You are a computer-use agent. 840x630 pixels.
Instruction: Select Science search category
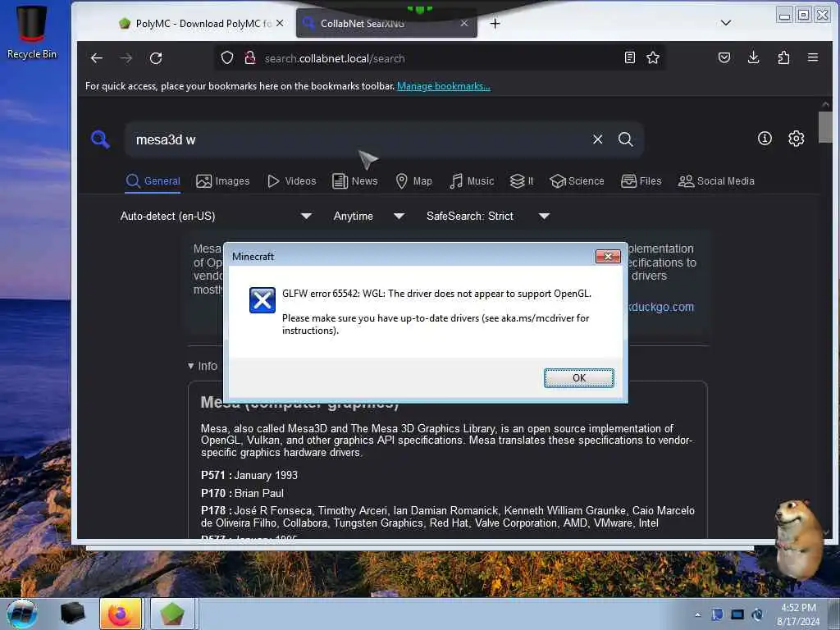(x=577, y=181)
